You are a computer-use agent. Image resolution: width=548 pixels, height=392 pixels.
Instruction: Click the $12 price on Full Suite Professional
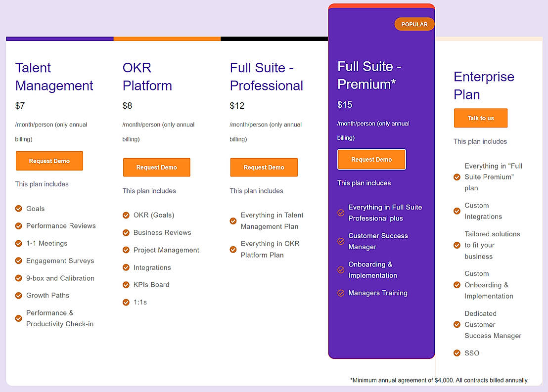pos(237,106)
